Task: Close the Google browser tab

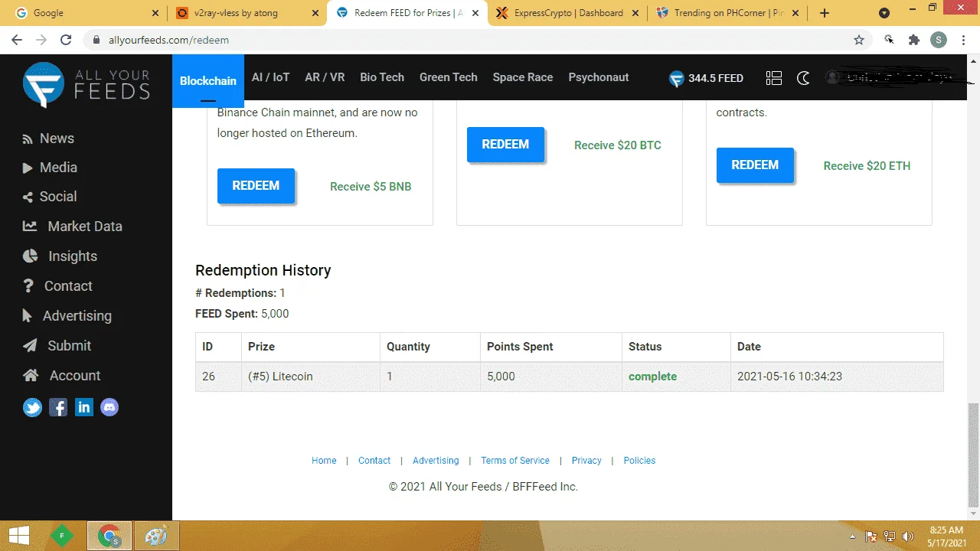Action: 155,13
